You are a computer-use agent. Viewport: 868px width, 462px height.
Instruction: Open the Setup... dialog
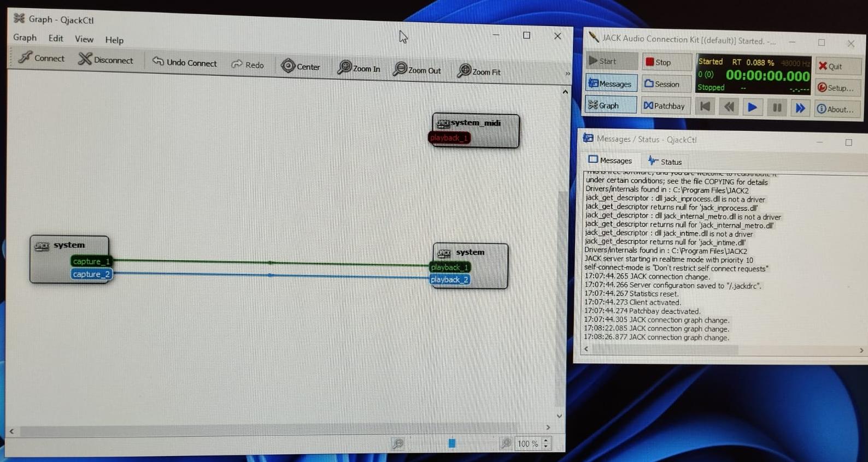point(838,87)
